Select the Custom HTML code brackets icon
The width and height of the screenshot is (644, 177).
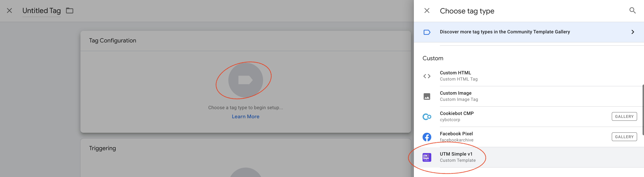[x=427, y=76]
